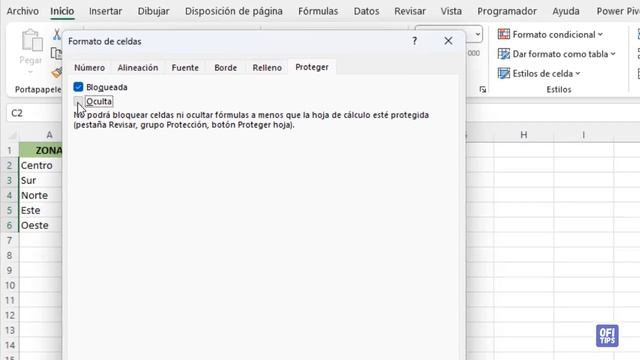Select the Sur cell
The width and height of the screenshot is (640, 360).
click(40, 180)
